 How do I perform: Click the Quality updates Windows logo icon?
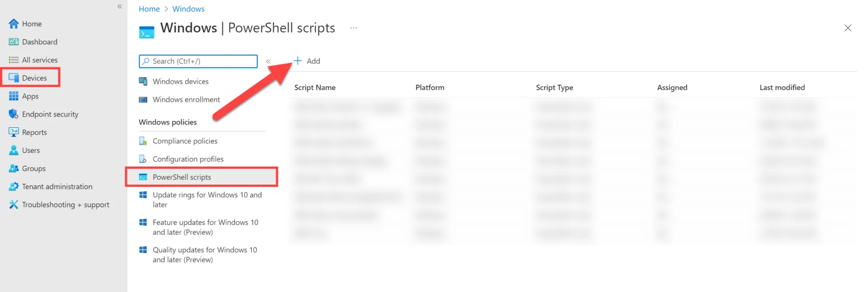(x=143, y=250)
